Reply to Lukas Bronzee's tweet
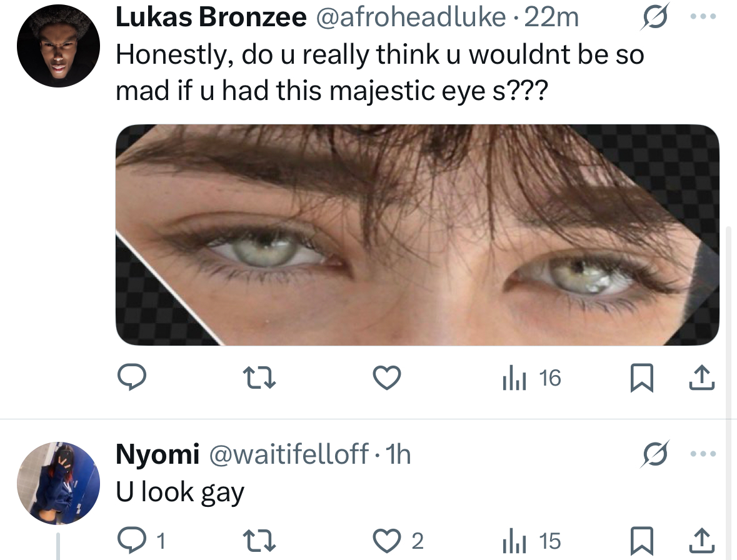This screenshot has width=737, height=560. pos(131,377)
